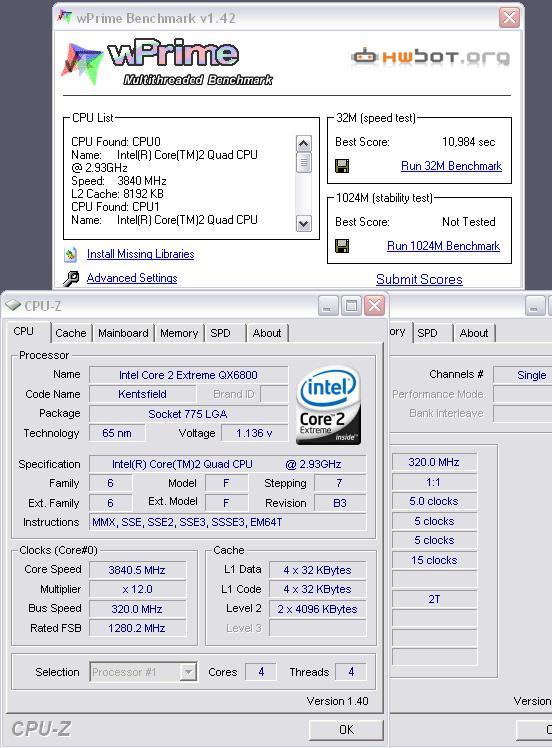Click the Revision value B3

tap(340, 503)
